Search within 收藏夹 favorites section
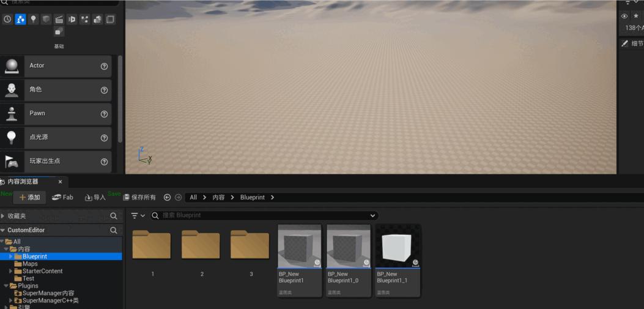The width and height of the screenshot is (644, 309). [x=114, y=216]
